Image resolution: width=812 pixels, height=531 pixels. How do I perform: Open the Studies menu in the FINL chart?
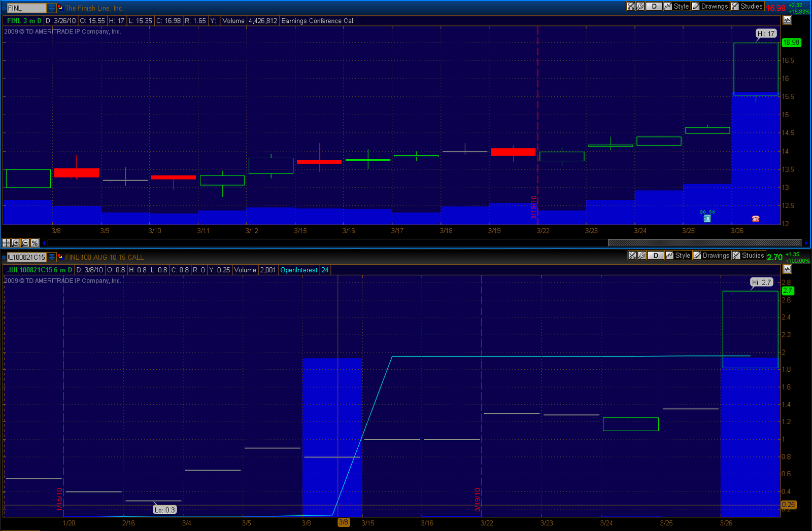(747, 7)
